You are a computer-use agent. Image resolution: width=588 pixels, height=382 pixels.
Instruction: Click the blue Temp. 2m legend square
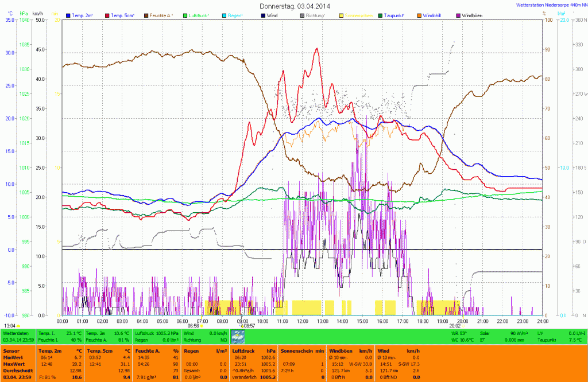point(68,15)
